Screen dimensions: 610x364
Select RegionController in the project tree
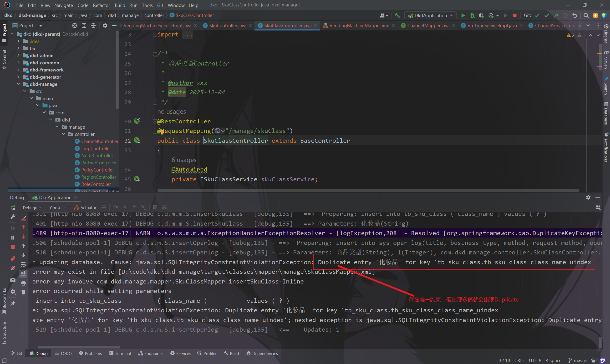[x=99, y=177]
